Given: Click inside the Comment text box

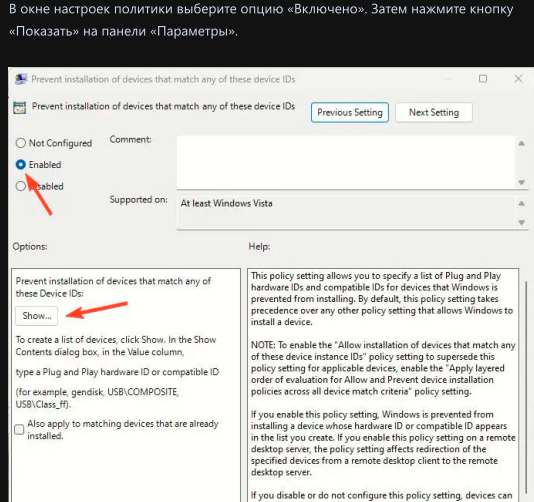Looking at the screenshot, I should click(346, 162).
